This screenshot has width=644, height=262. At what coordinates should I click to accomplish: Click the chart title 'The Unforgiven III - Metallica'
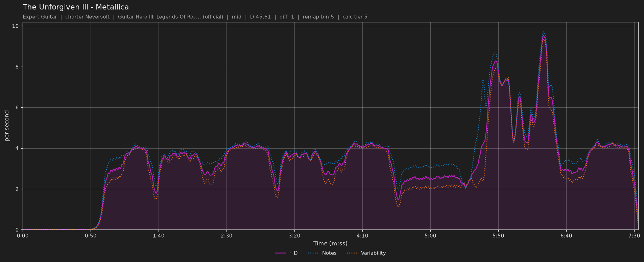click(76, 7)
